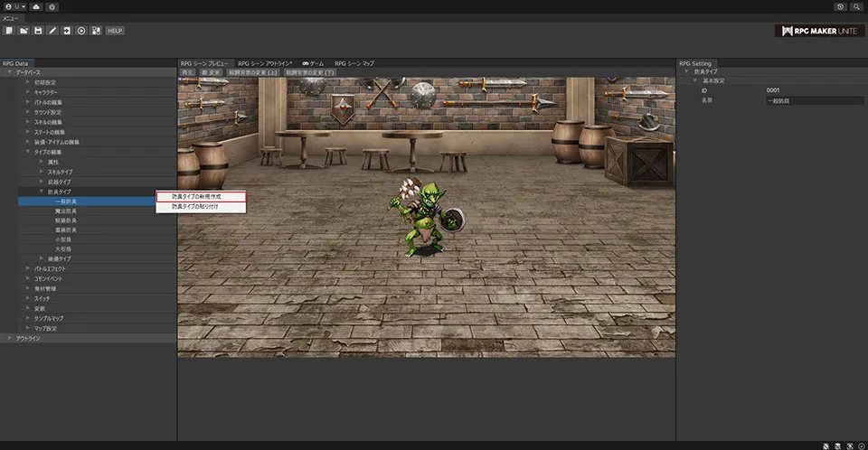Select the pen edit tool icon
This screenshot has width=868, height=450.
(52, 31)
